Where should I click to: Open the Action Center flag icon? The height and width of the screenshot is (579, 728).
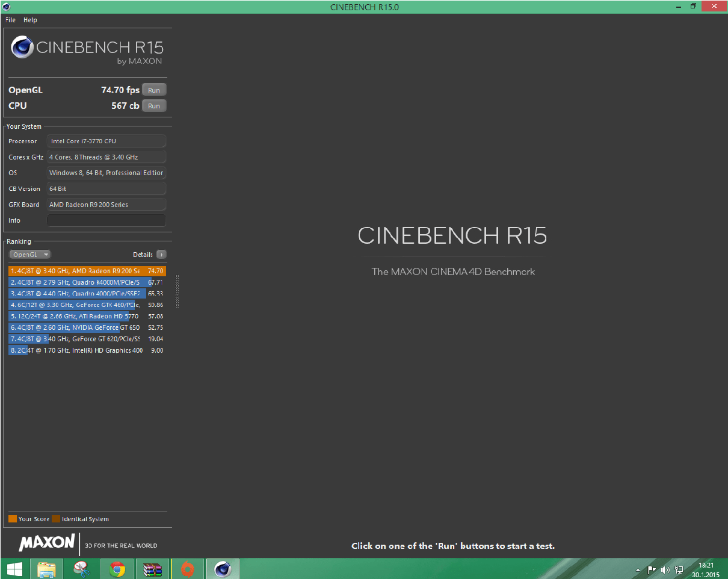coord(651,569)
